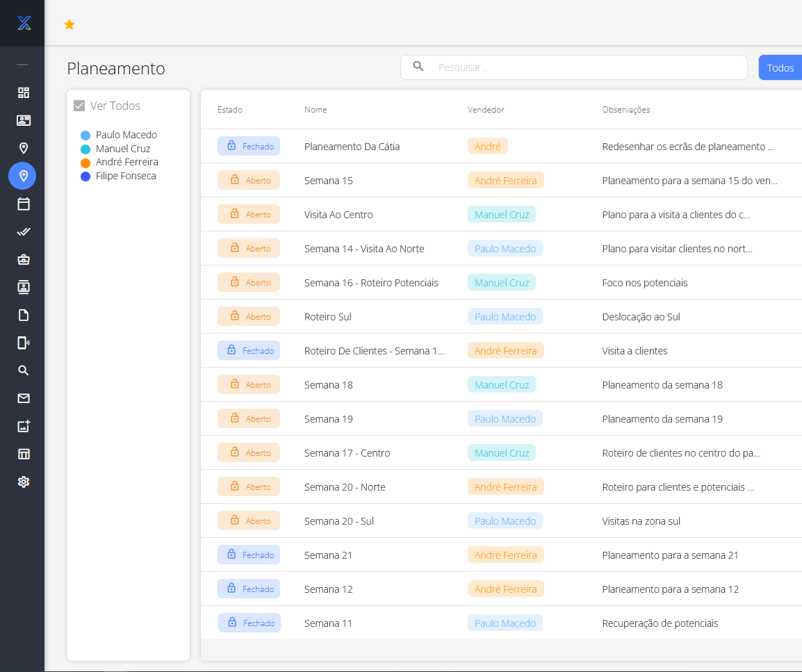The width and height of the screenshot is (802, 672).
Task: Open the dashboard icon in the sidebar
Action: point(24,92)
